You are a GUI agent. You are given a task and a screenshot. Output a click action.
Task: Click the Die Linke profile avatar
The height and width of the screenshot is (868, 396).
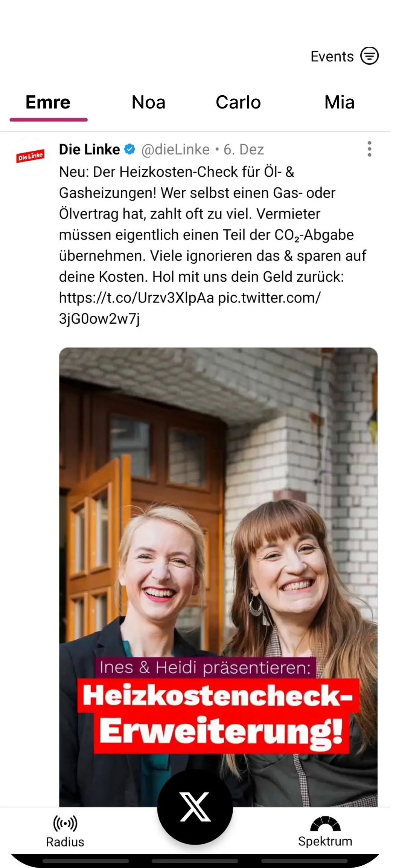pos(30,156)
